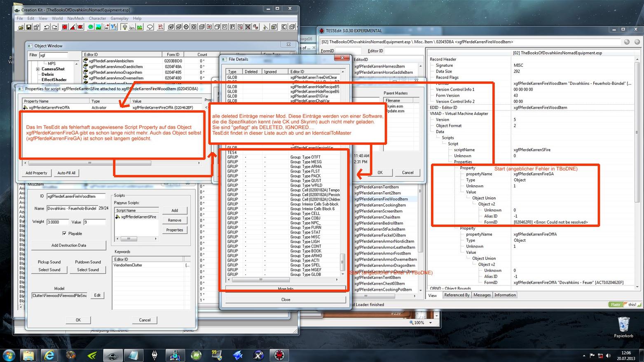Open Skyrim from the Windows taskbar
The height and width of the screenshot is (362, 644).
[x=155, y=355]
